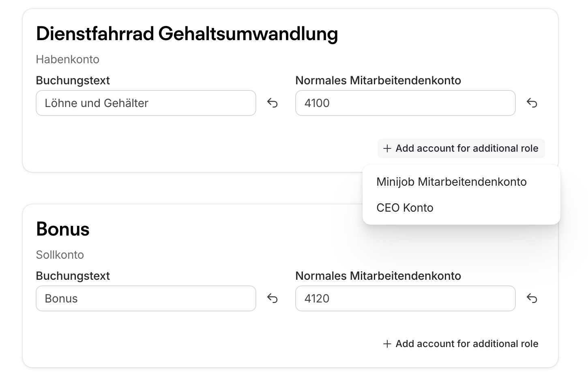
Task: Reset account 4100 with undo arrow
Action: [532, 103]
